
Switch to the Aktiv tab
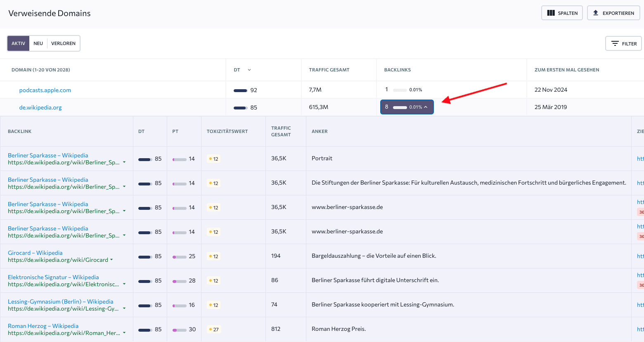point(18,43)
